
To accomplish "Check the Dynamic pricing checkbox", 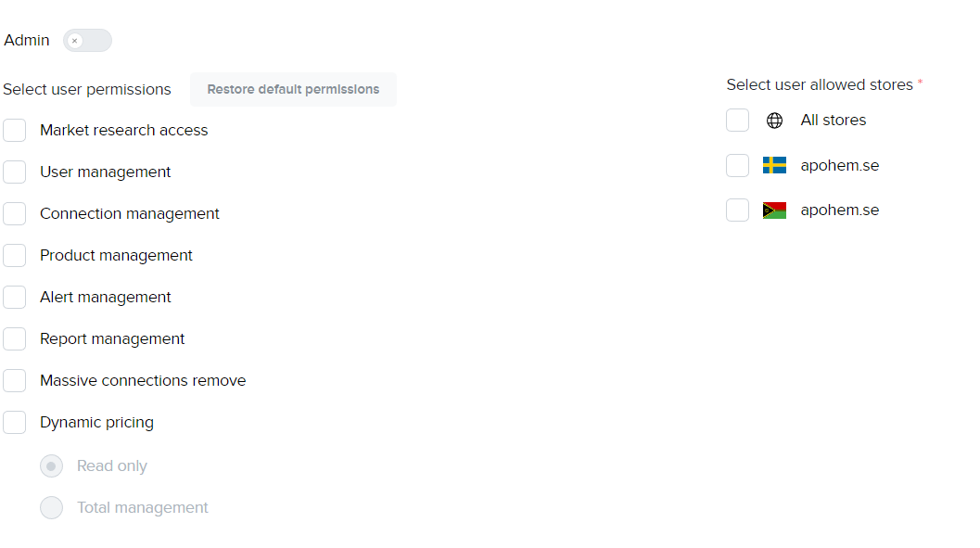I will (15, 423).
